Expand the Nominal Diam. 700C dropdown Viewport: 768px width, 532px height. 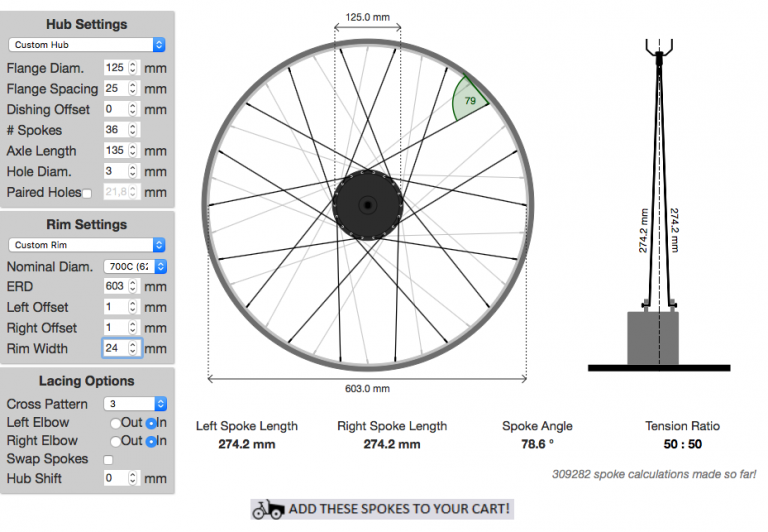pos(135,267)
